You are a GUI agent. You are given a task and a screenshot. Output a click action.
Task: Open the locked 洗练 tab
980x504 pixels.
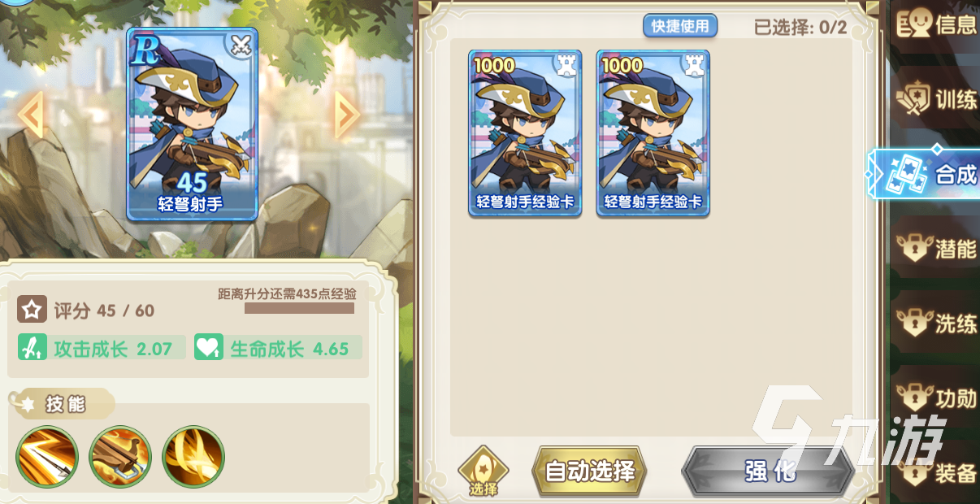click(x=936, y=324)
